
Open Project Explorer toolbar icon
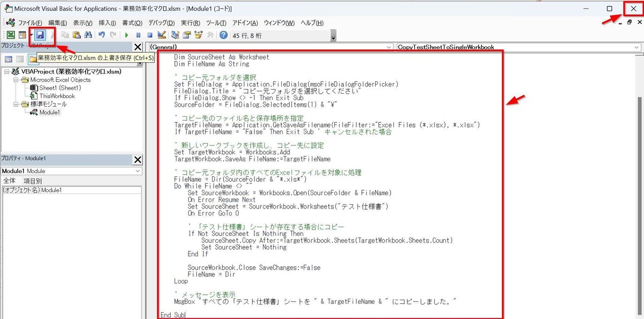[x=175, y=35]
